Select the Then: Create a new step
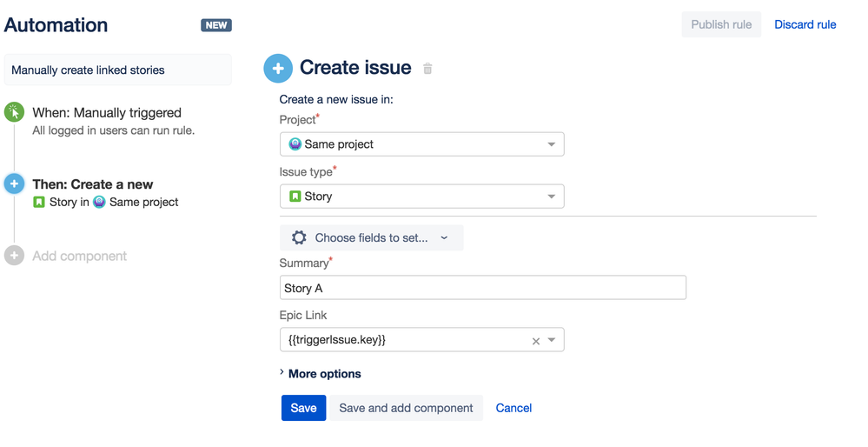 tap(92, 183)
